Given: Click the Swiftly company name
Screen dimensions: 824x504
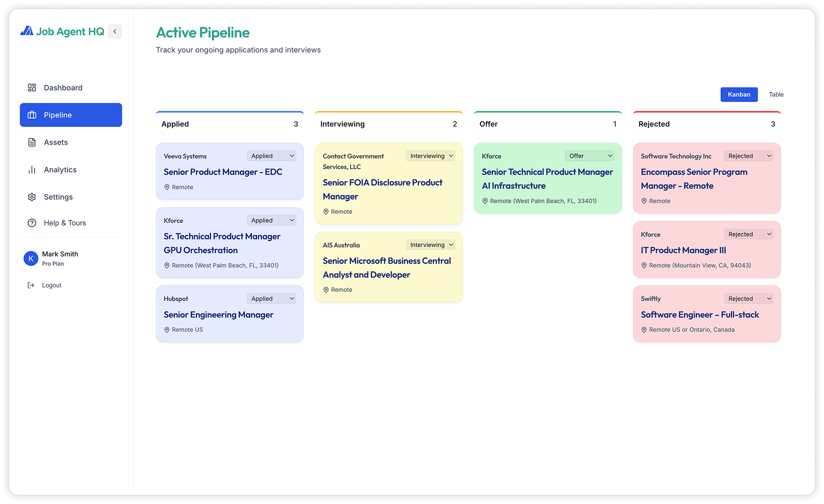Looking at the screenshot, I should click(651, 299).
